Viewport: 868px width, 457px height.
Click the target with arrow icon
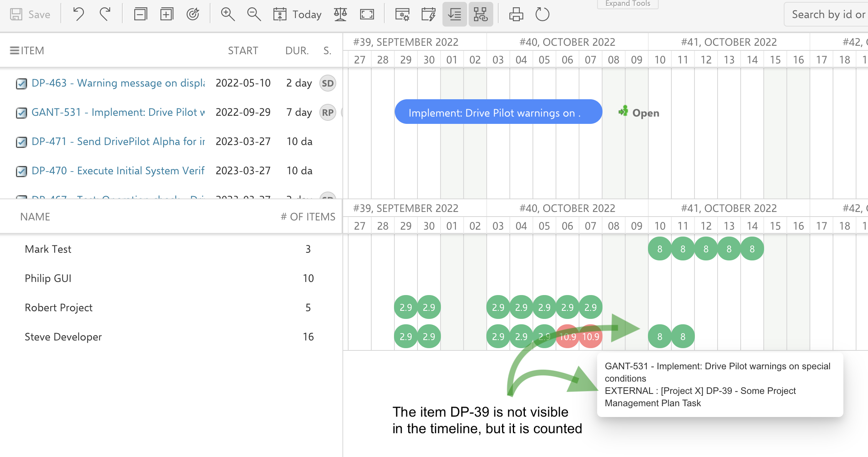tap(193, 14)
